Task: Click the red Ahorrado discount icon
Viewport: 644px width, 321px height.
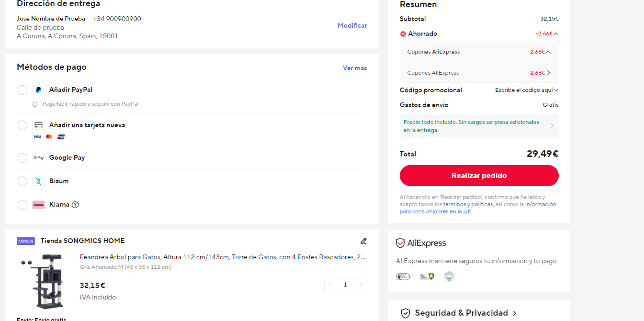Action: [403, 34]
